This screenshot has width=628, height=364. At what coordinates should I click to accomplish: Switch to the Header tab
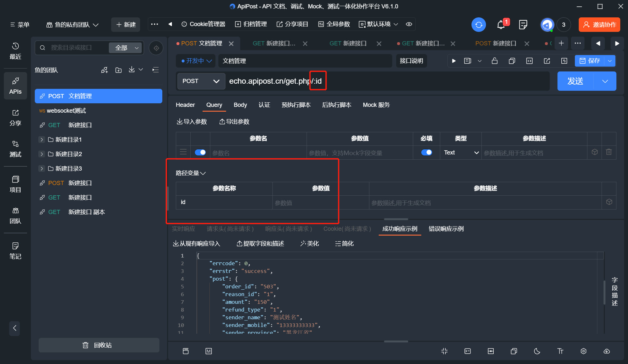[185, 105]
